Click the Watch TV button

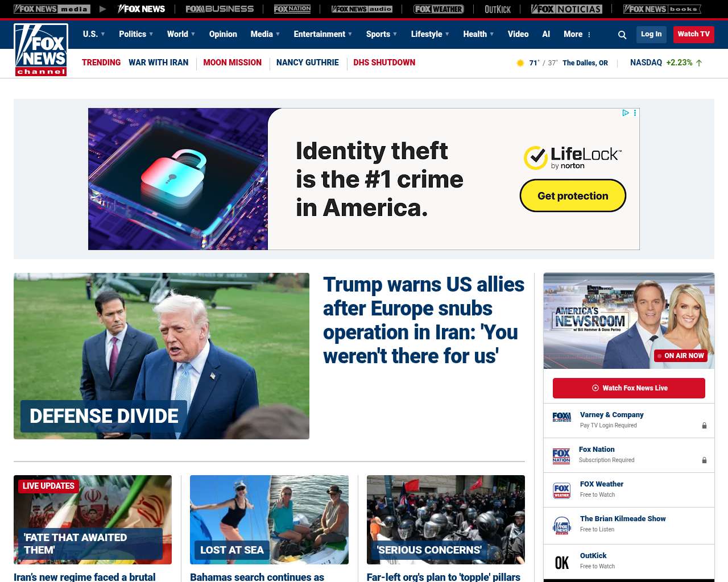tap(693, 34)
